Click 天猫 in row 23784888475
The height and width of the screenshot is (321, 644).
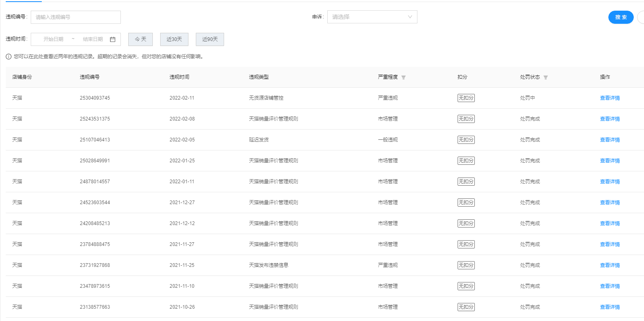[17, 244]
